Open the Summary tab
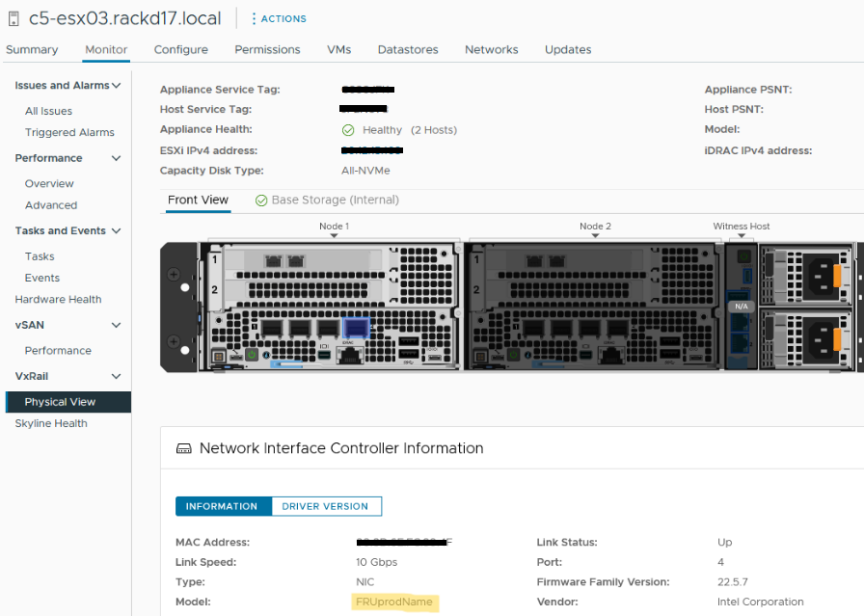The width and height of the screenshot is (864, 616). (32, 49)
